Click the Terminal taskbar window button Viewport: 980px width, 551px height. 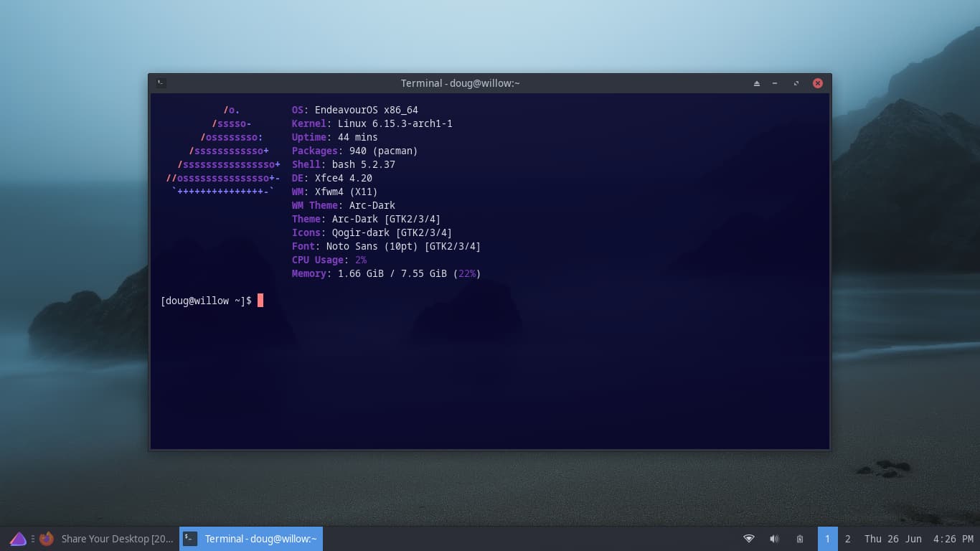point(251,539)
